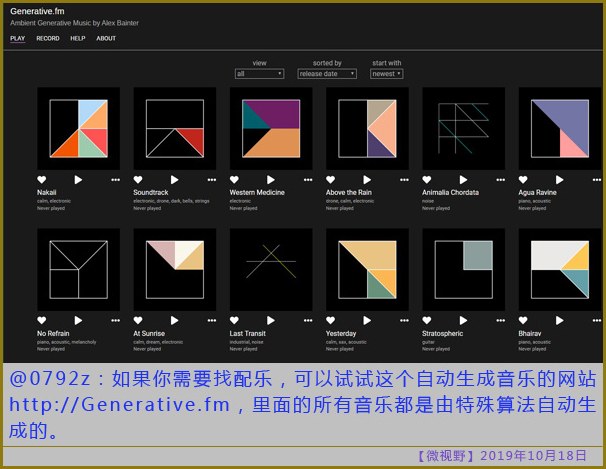Play Animalia Chordata

(463, 180)
